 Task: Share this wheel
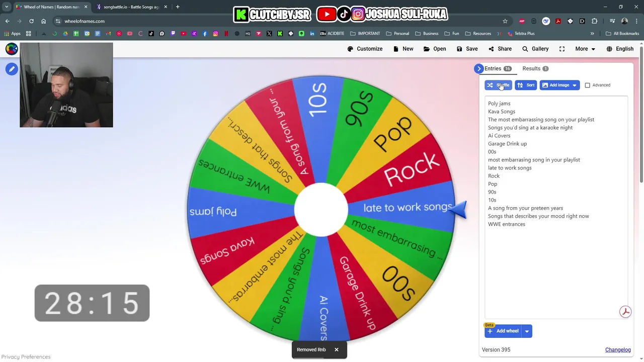[x=500, y=49]
